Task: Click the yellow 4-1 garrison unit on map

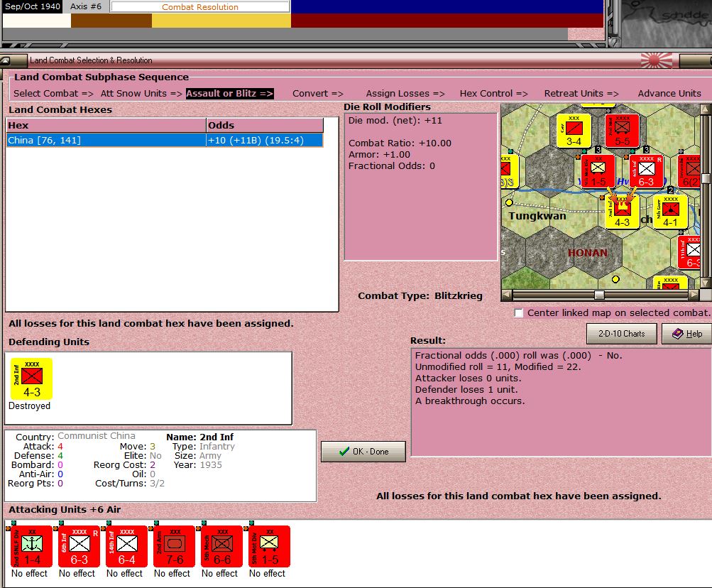Action: coord(670,212)
